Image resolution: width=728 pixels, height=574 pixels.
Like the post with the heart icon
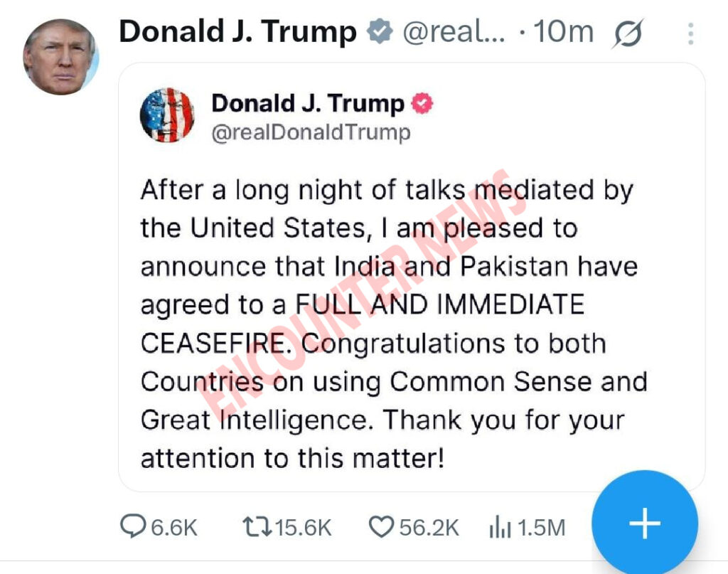click(x=381, y=526)
